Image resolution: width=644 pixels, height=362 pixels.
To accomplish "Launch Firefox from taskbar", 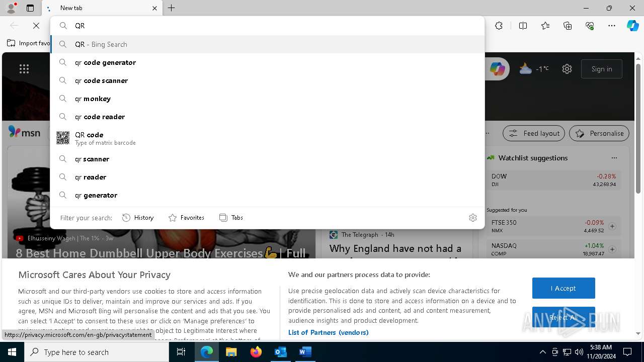I will click(256, 352).
